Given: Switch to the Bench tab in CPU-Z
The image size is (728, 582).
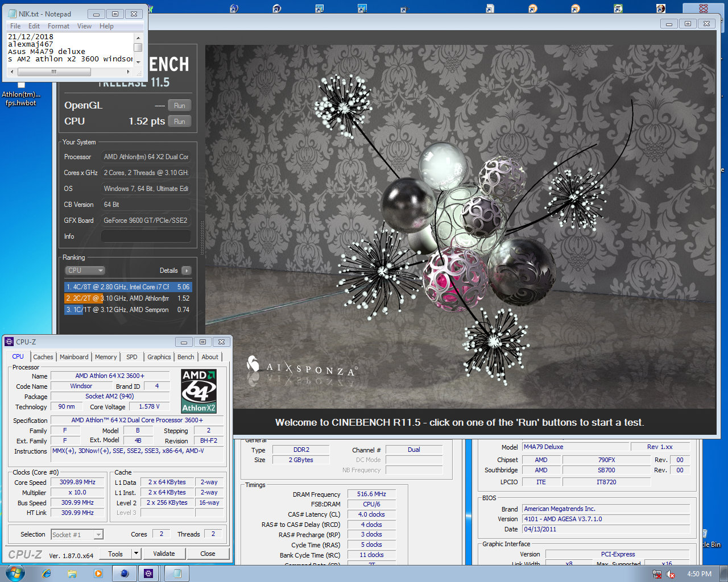Looking at the screenshot, I should pos(186,357).
